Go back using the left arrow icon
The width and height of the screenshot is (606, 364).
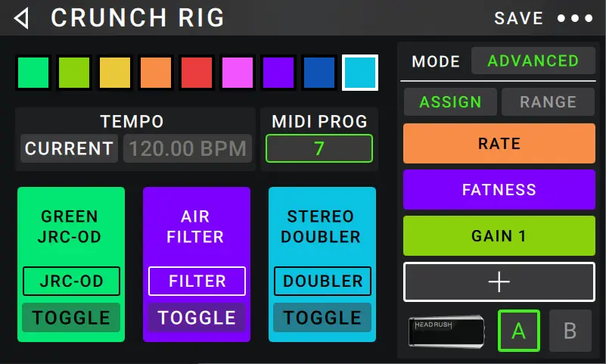[x=22, y=18]
